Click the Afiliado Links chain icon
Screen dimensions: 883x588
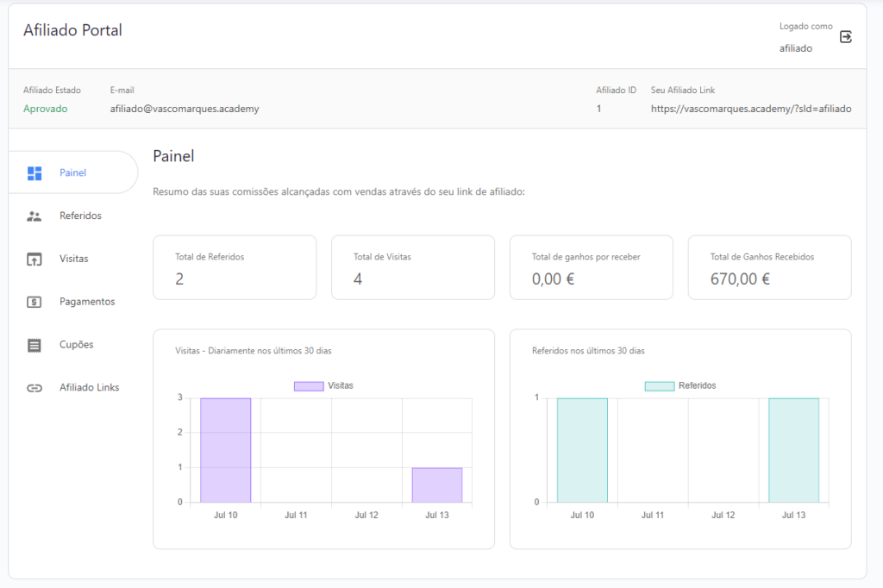[x=34, y=388]
